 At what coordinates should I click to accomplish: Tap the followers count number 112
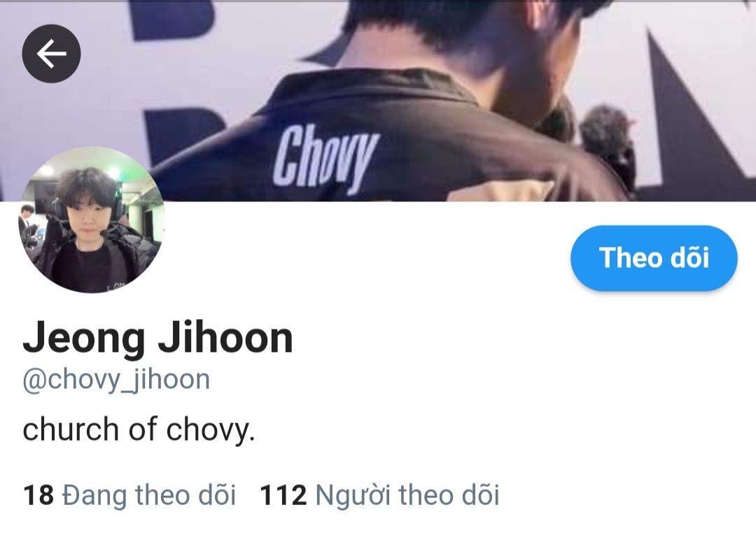pos(283,495)
